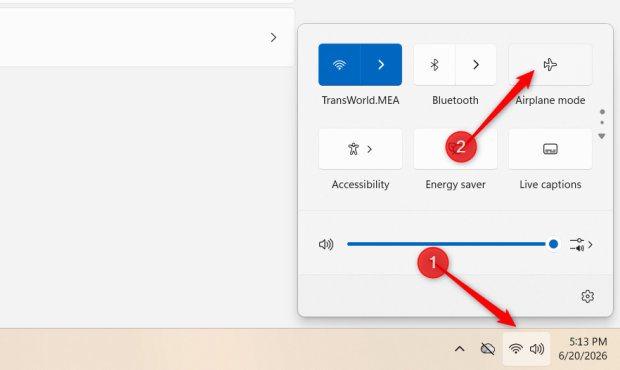Toggle Live captions tile
Image resolution: width=620 pixels, height=370 pixels.
tap(550, 149)
